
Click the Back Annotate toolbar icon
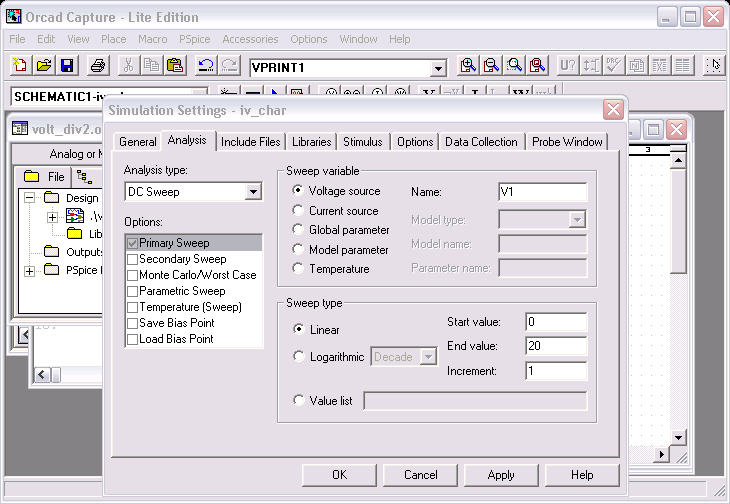pyautogui.click(x=591, y=66)
